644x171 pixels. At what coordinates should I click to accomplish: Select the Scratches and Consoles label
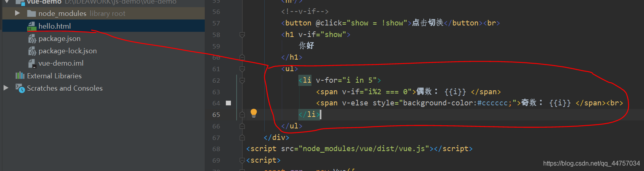pyautogui.click(x=65, y=88)
